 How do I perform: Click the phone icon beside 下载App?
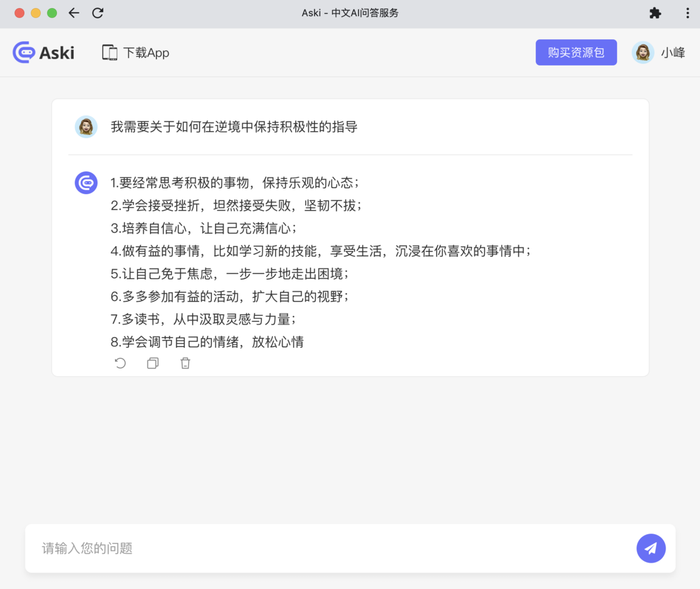[x=109, y=52]
